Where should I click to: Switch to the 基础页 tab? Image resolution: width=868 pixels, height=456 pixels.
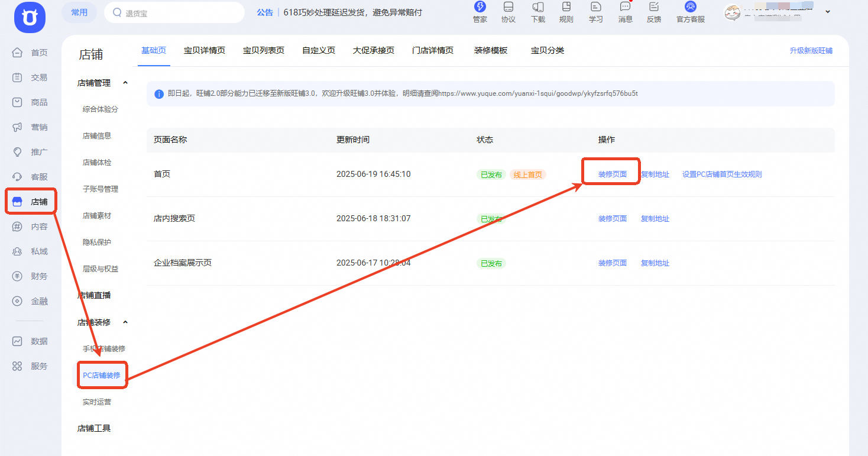[x=154, y=50]
